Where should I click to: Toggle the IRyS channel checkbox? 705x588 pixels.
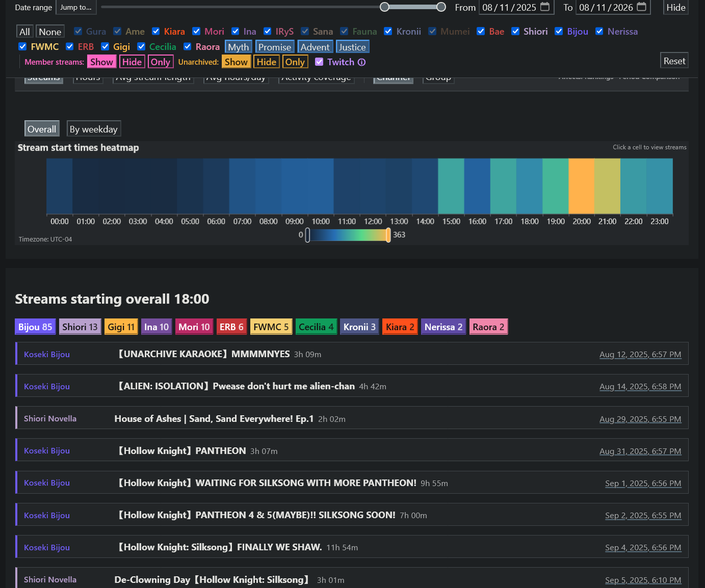coord(268,32)
